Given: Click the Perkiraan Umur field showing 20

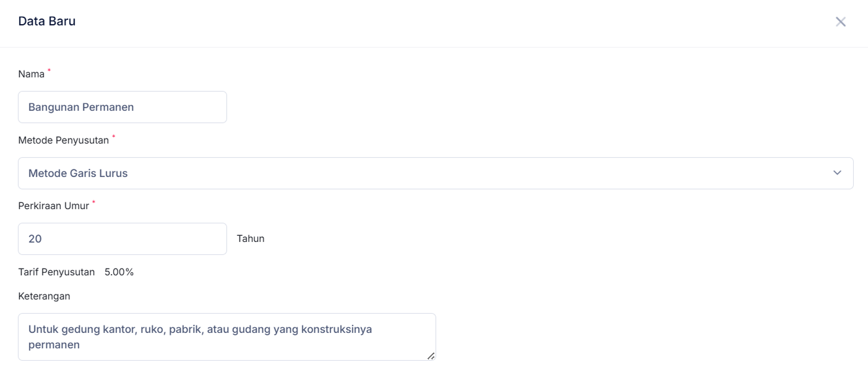Looking at the screenshot, I should click(122, 239).
